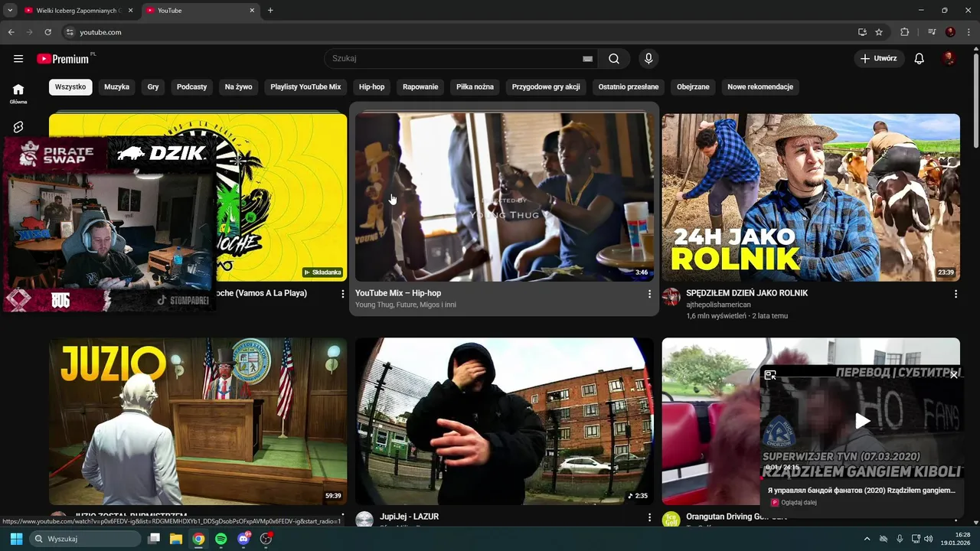Click ajthepolishamerican channel avatar
Screen dimensions: 980x551
point(671,297)
